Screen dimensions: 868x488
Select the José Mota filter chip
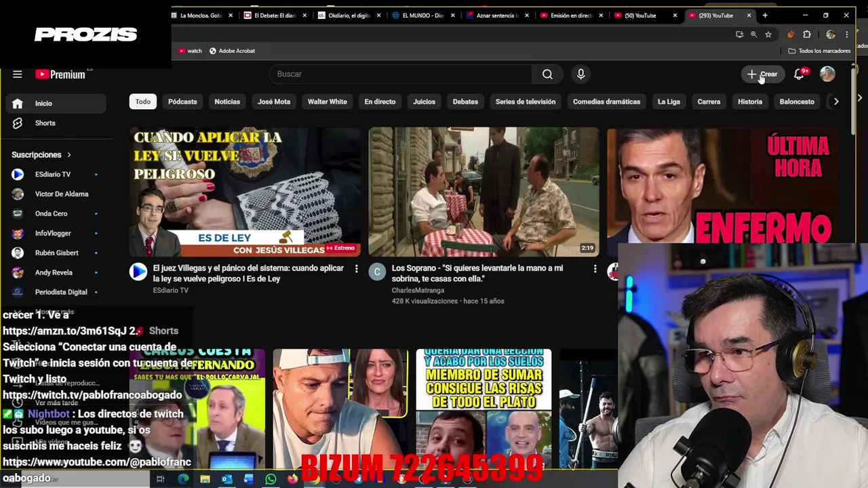(x=274, y=102)
